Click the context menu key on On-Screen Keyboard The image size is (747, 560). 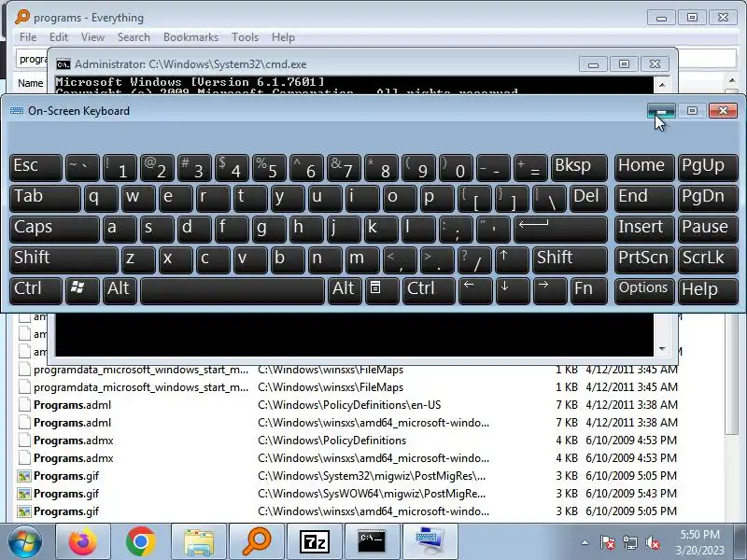382,289
